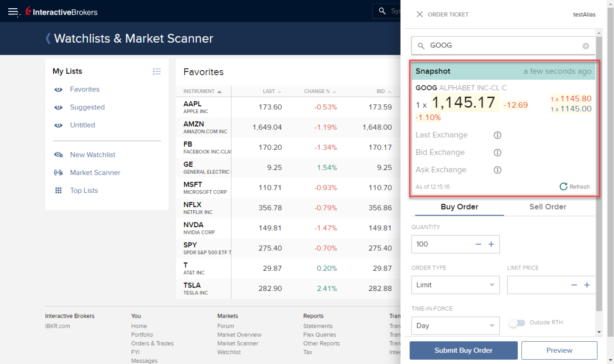Click the New Watchlist eye-plus icon
Screen dimensions: 614x364
58,155
